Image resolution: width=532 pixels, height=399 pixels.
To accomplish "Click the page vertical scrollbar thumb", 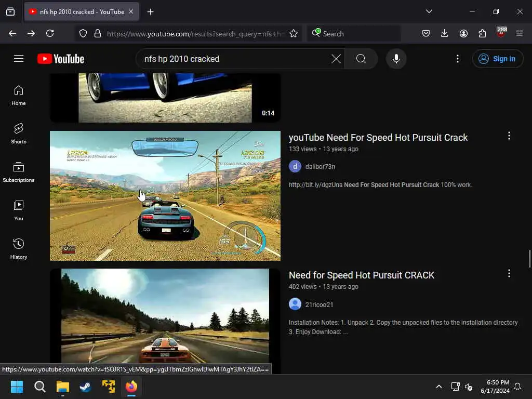I will [x=529, y=259].
